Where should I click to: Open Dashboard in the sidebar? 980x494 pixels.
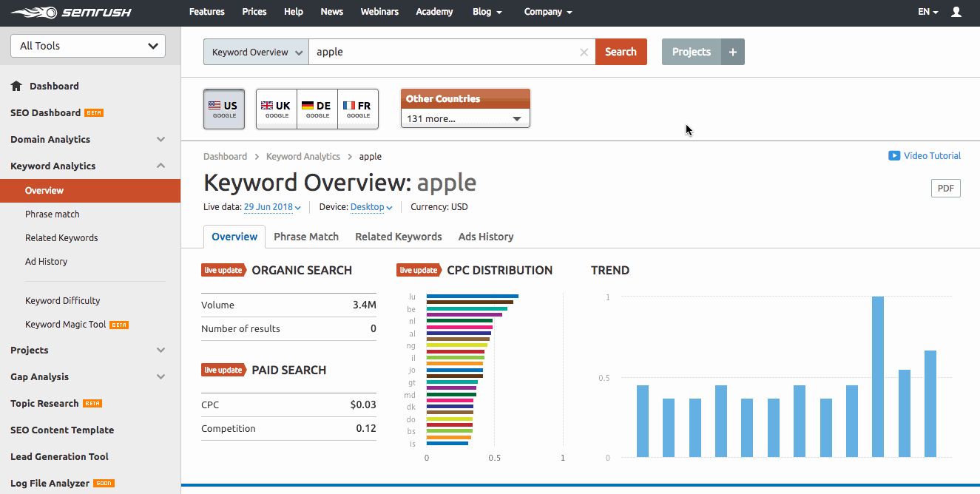pos(54,86)
